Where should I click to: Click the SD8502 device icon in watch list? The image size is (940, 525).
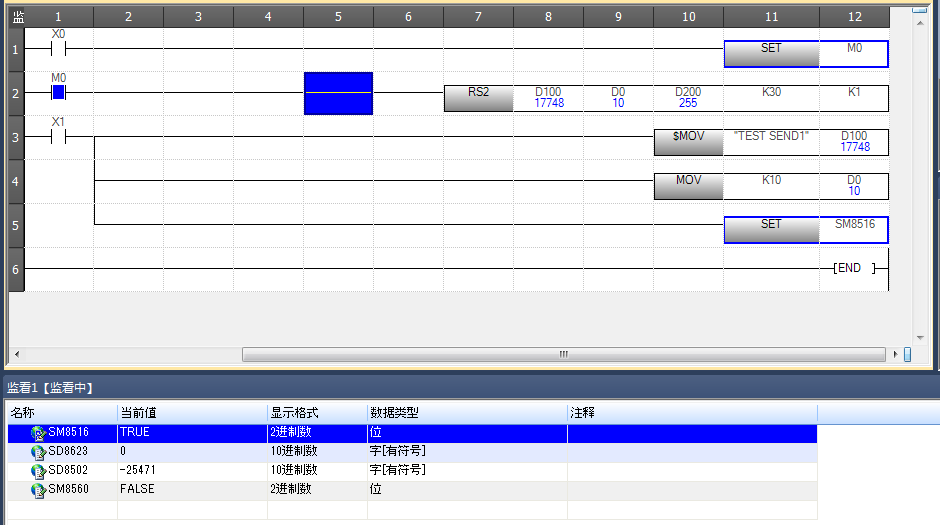38,471
